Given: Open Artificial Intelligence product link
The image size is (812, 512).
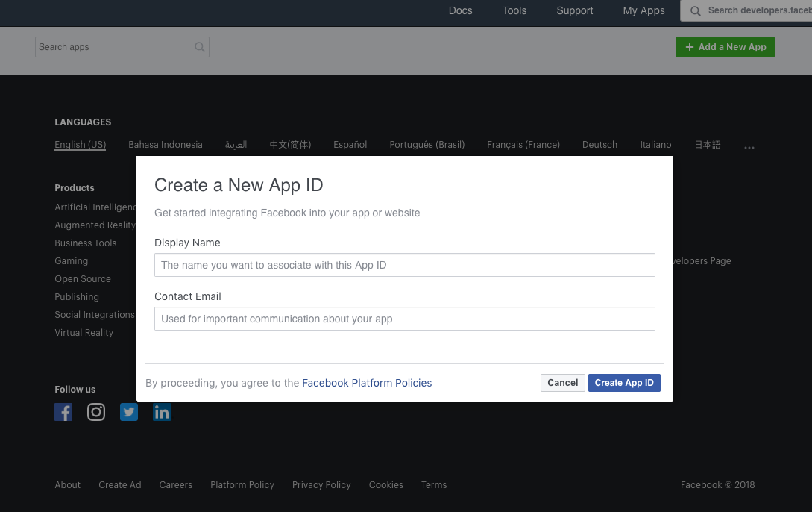Looking at the screenshot, I should (x=95, y=207).
